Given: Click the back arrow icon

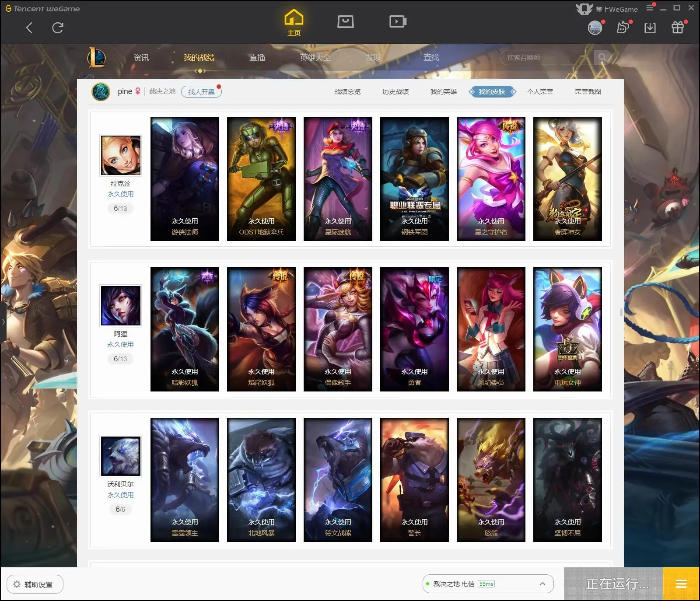Looking at the screenshot, I should (x=29, y=28).
